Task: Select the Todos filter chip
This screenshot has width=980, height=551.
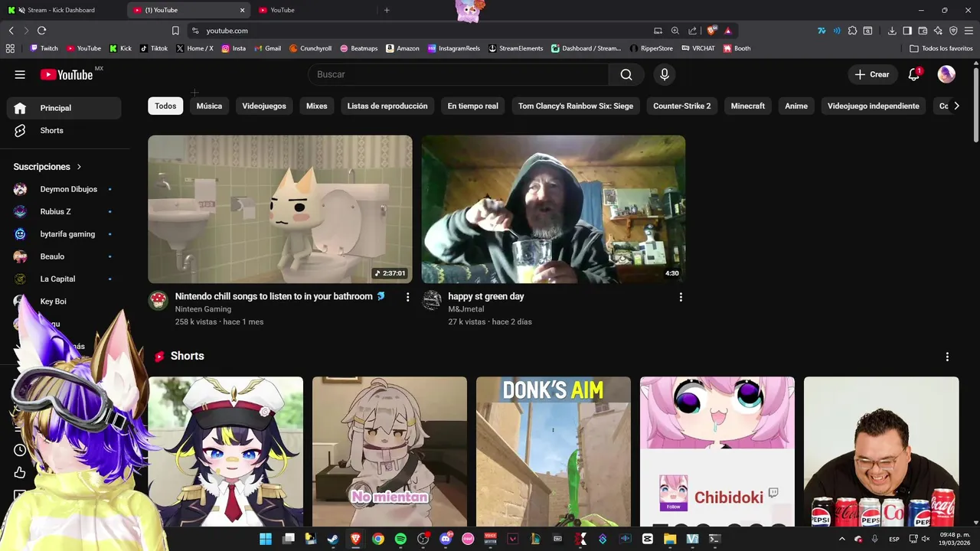Action: (x=165, y=106)
